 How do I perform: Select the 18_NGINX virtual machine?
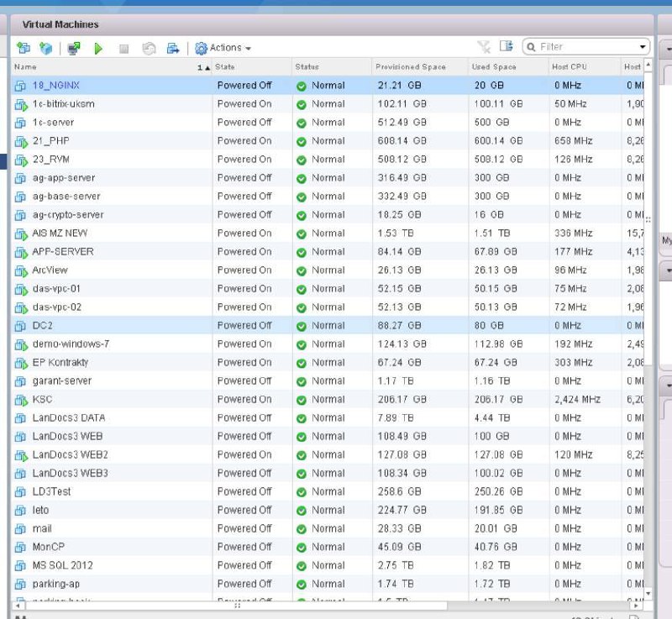(55, 85)
